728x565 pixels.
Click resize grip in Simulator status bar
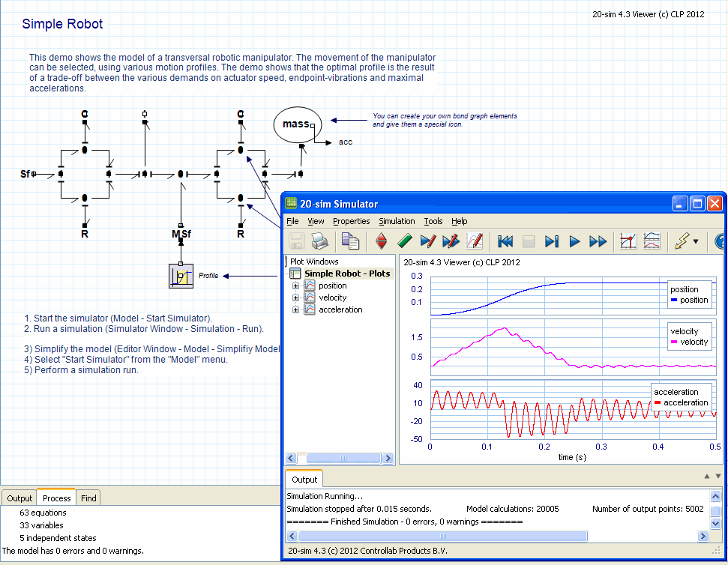tap(717, 551)
